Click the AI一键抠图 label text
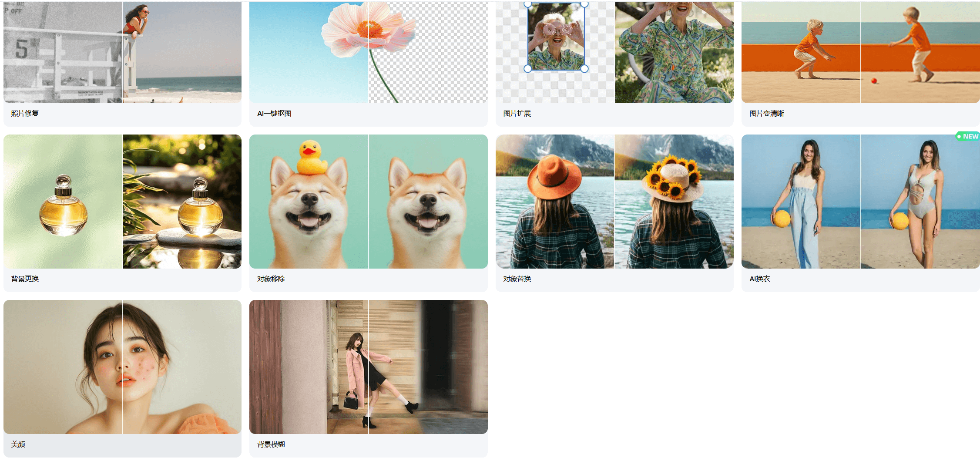This screenshot has height=461, width=980. click(274, 114)
